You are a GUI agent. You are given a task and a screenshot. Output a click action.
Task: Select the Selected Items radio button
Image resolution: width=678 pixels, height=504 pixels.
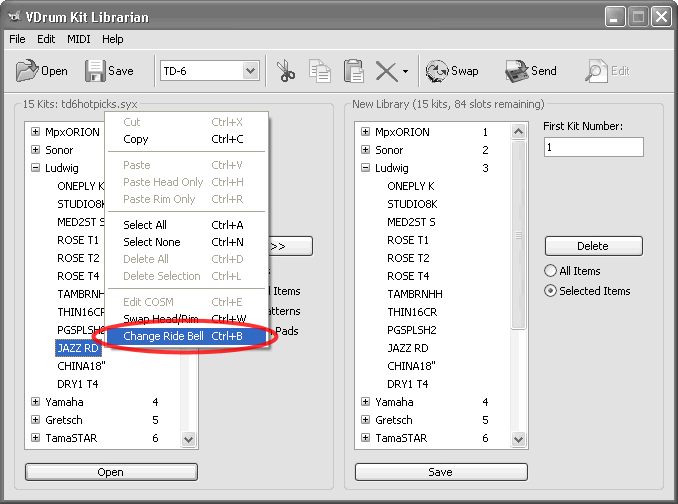pos(551,291)
